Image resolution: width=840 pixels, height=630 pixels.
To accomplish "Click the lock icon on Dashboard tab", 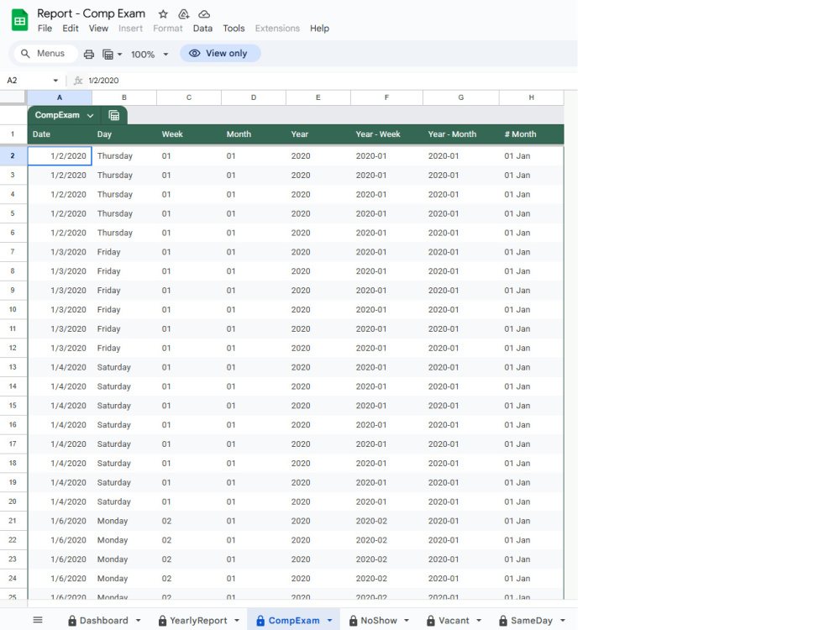I will pos(72,621).
